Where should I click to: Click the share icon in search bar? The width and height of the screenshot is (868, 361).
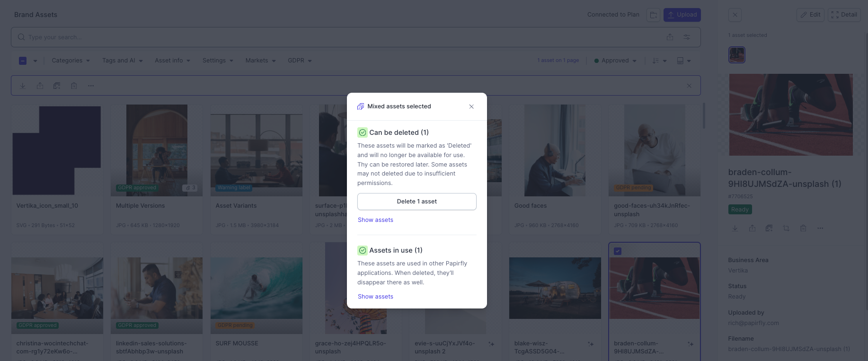pos(670,37)
